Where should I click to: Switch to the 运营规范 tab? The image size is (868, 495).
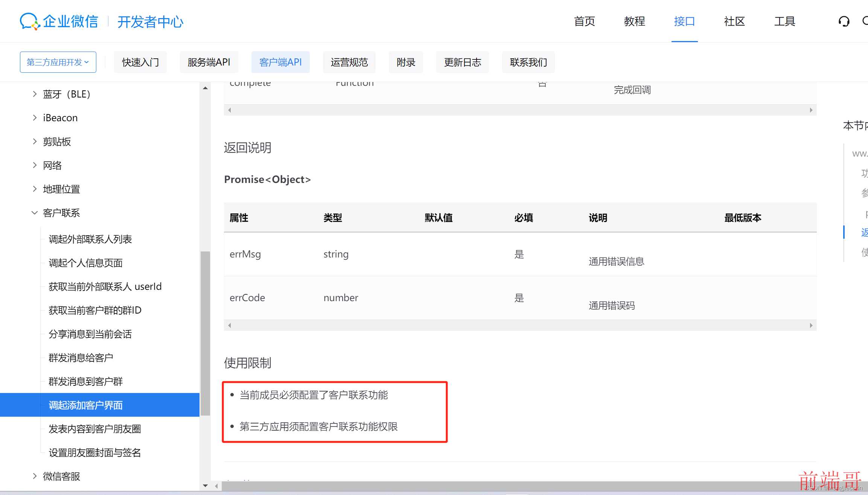click(349, 62)
